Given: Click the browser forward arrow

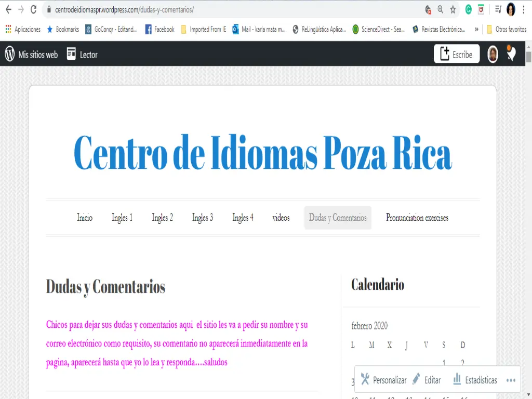Looking at the screenshot, I should pos(21,9).
